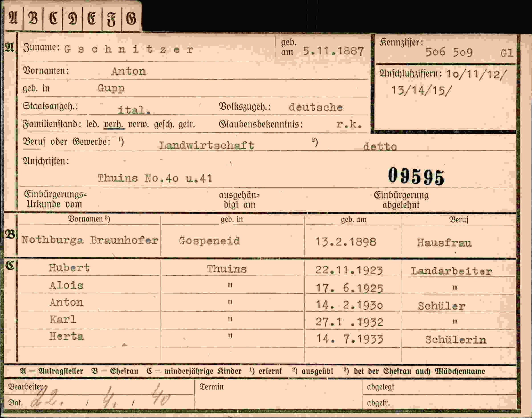Select the index tab labelled C

(x=53, y=18)
